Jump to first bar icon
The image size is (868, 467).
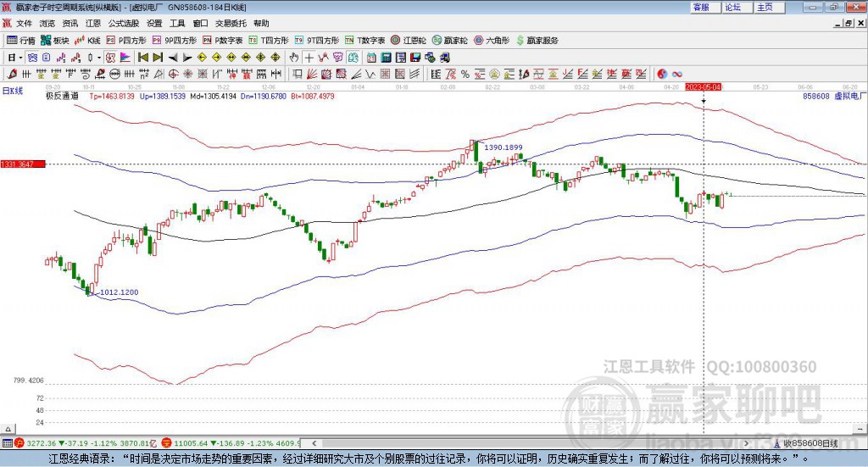[142, 58]
